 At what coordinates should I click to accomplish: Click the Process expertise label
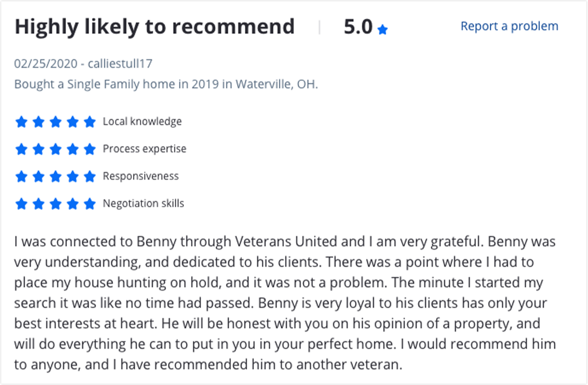point(145,149)
